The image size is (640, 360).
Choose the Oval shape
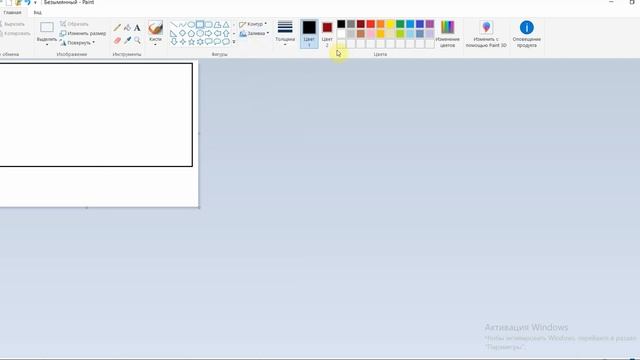coord(191,24)
